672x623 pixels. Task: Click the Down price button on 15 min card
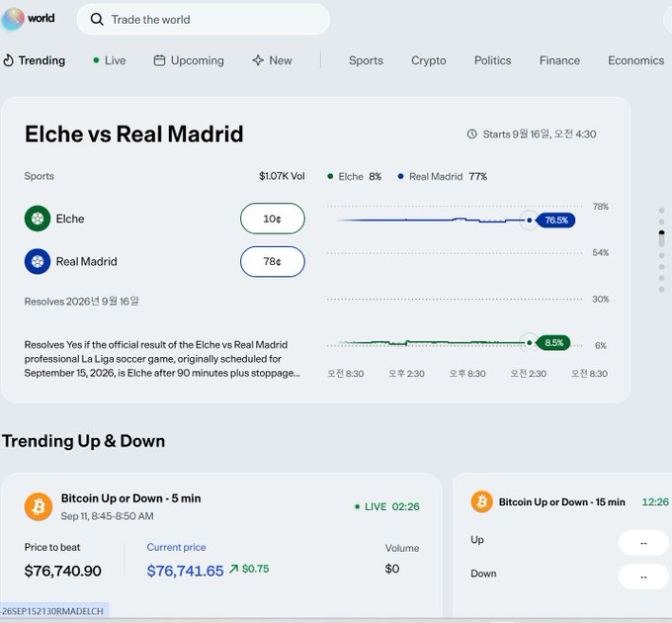pos(643,577)
